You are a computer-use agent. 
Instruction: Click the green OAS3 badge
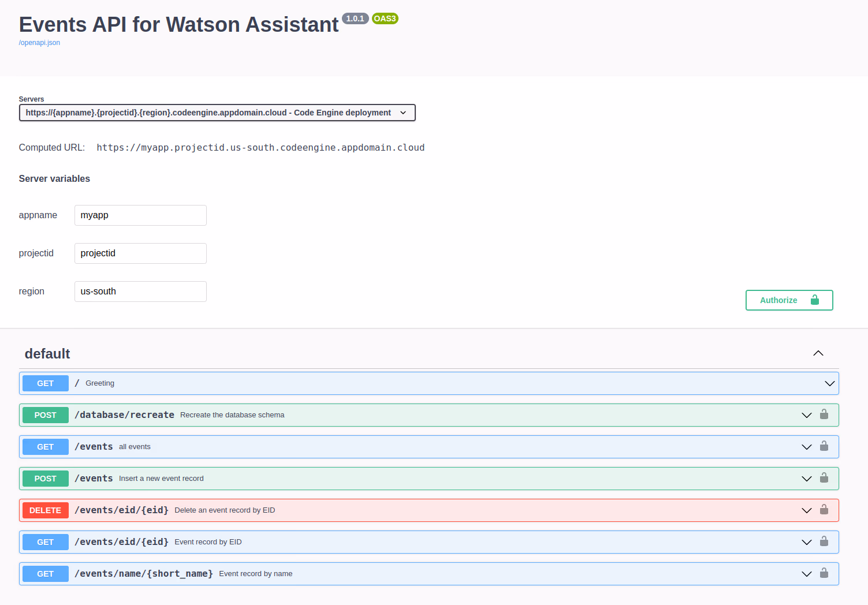pyautogui.click(x=385, y=18)
